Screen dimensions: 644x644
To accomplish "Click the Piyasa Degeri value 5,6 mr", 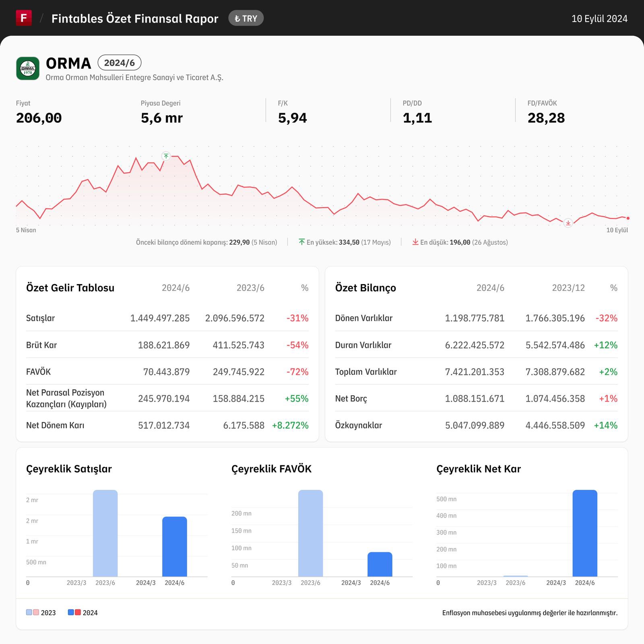I will 162,118.
